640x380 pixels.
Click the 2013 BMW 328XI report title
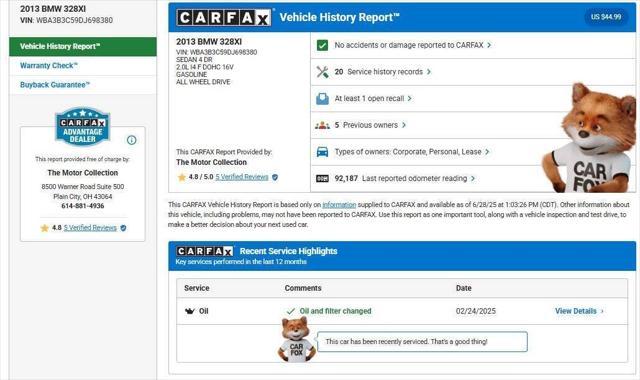(209, 42)
